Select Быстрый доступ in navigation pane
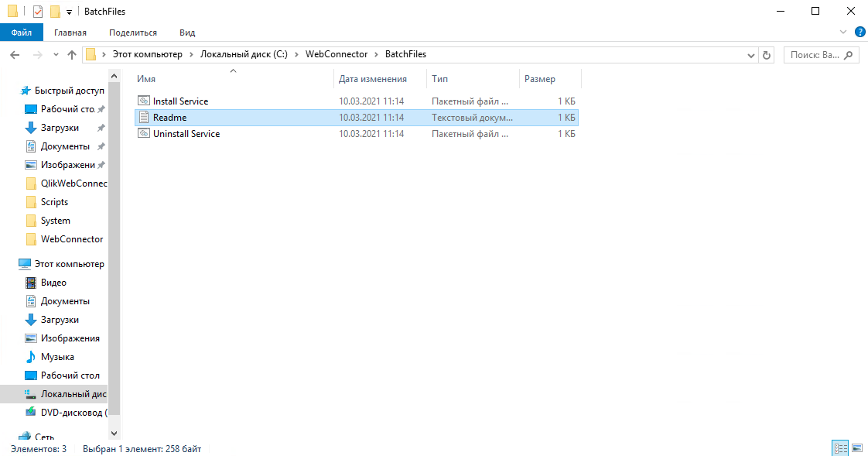 pyautogui.click(x=69, y=91)
